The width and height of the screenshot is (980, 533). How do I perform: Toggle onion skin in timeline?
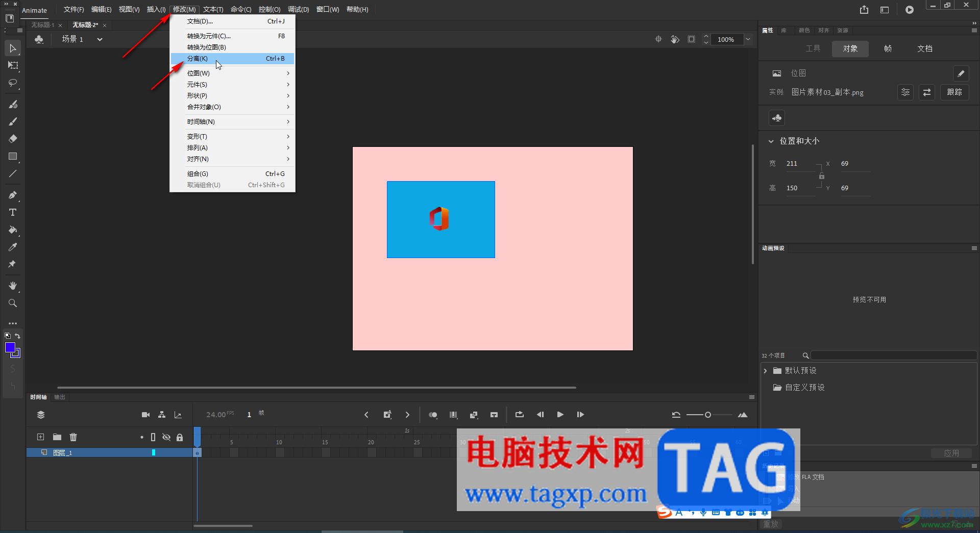433,415
